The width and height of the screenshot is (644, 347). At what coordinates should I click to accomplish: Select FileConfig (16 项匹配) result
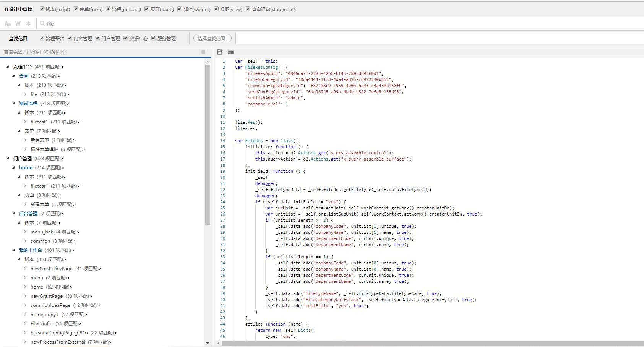click(56, 323)
